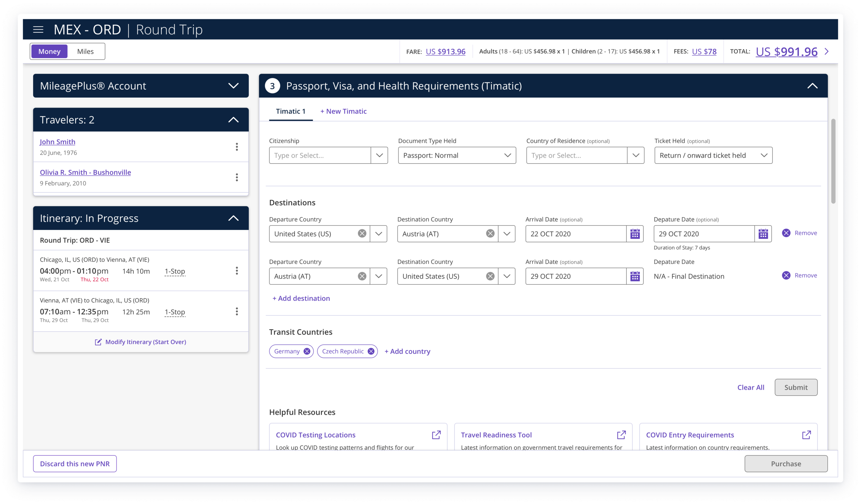Image resolution: width=861 pixels, height=504 pixels.
Task: Remove Czech Republic transit country chip
Action: (x=371, y=351)
